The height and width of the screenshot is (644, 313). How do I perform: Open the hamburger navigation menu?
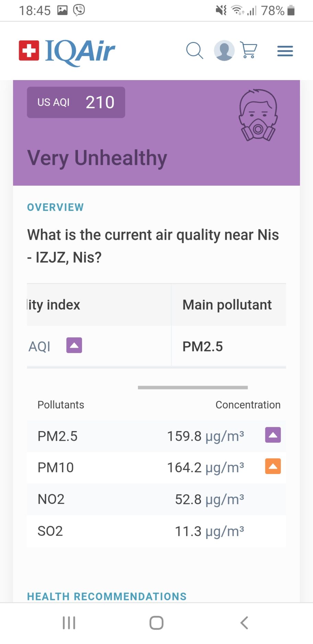pos(285,51)
